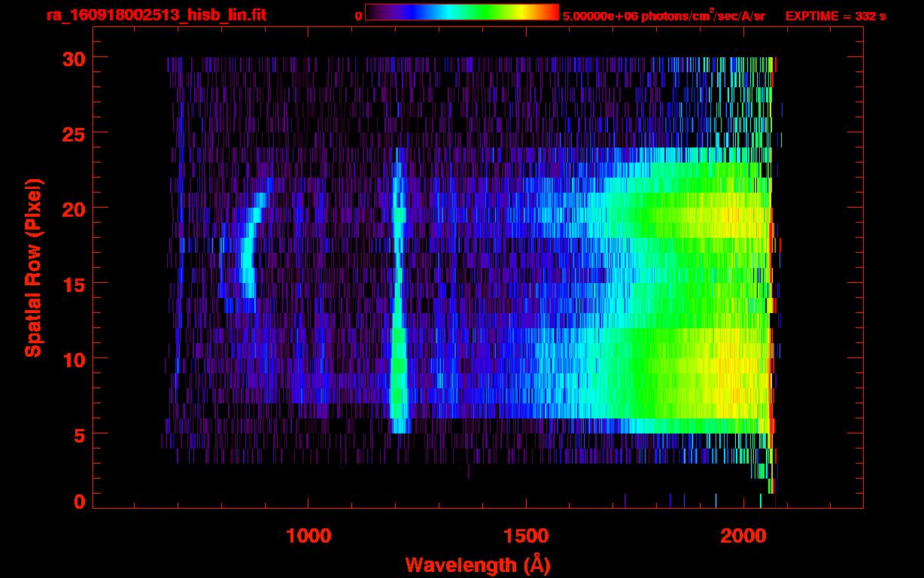
Task: Click the x-axis tick label 1500
Action: click(526, 534)
